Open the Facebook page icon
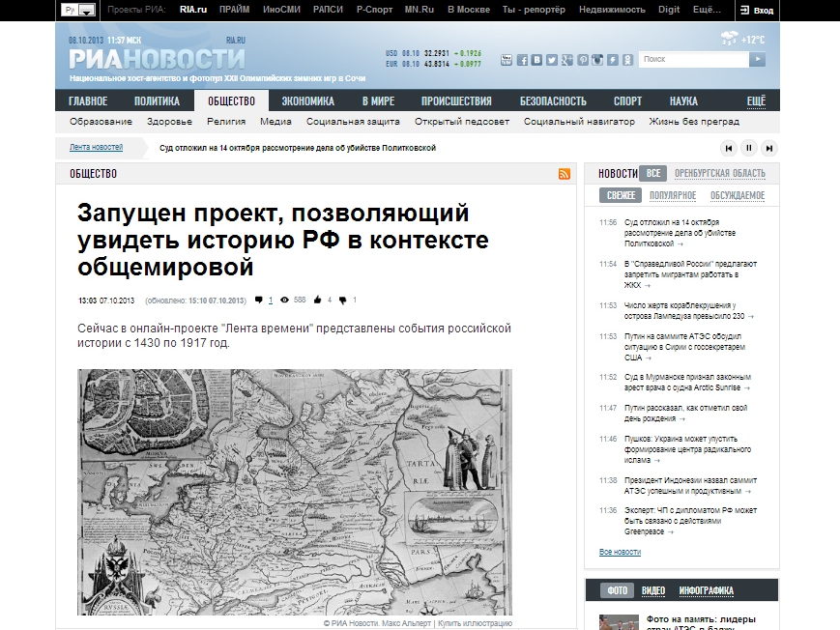Screen dimensions: 840x630 pos(522,60)
